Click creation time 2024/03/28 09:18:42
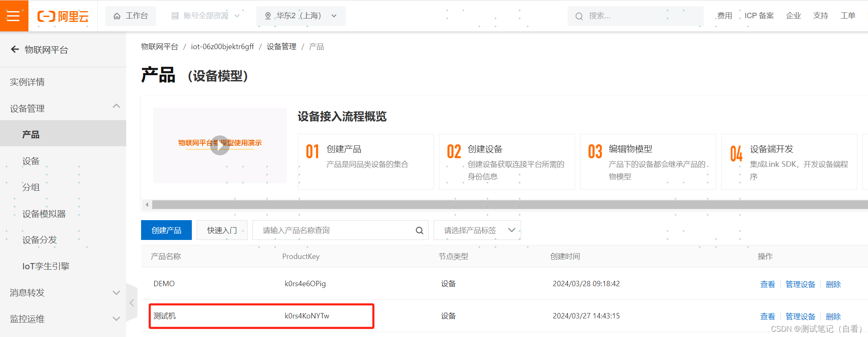Screen dimensions: 868x337 tap(586, 284)
